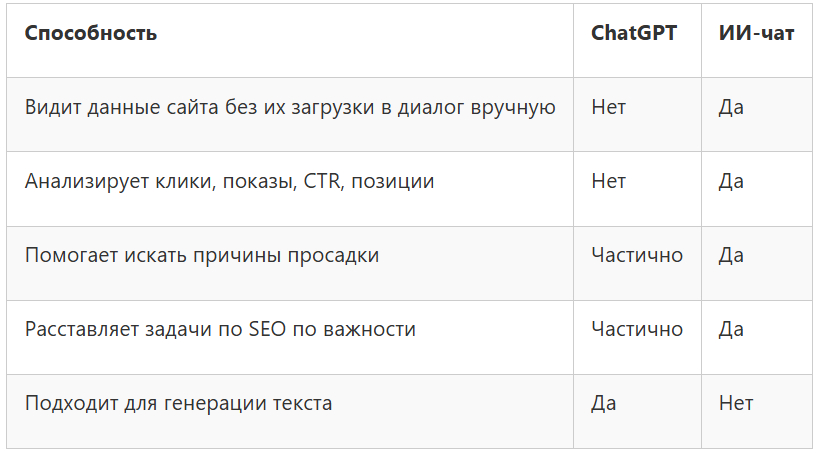The height and width of the screenshot is (453, 817).
Task: Click ИИ-чат "Да" in the "Расставляет задачи" row
Action: coord(731,329)
